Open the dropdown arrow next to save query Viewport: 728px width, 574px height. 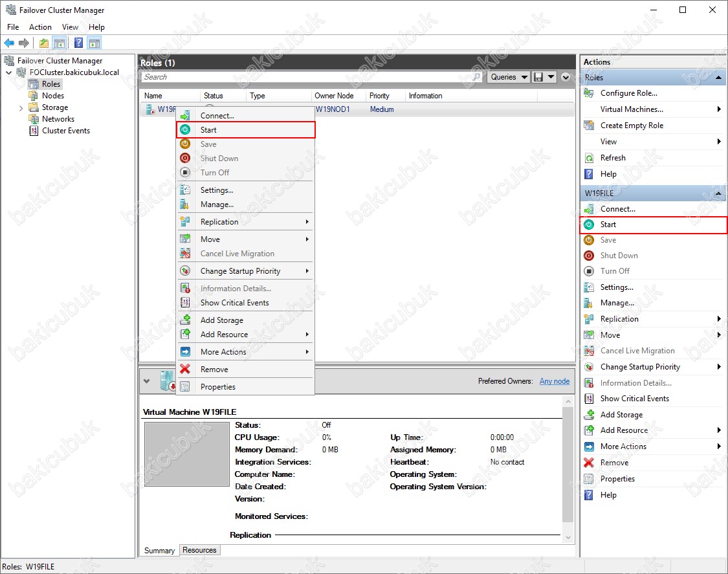pos(551,77)
